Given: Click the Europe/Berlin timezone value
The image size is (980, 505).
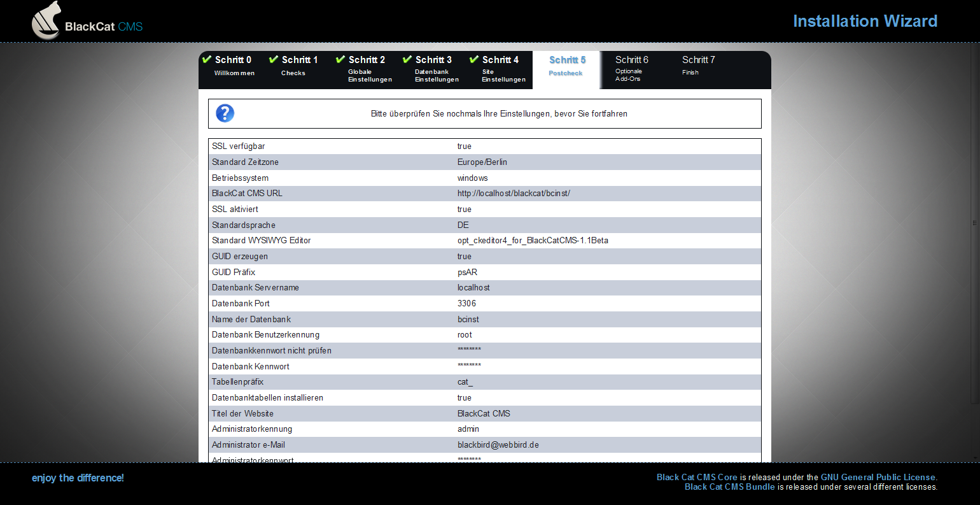Looking at the screenshot, I should pos(482,162).
